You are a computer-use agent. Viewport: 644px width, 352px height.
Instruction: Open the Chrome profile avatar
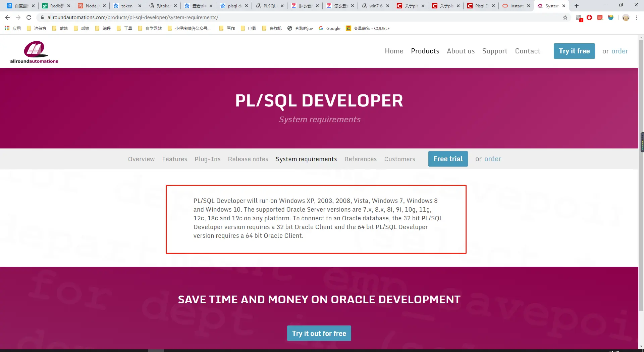pos(626,18)
